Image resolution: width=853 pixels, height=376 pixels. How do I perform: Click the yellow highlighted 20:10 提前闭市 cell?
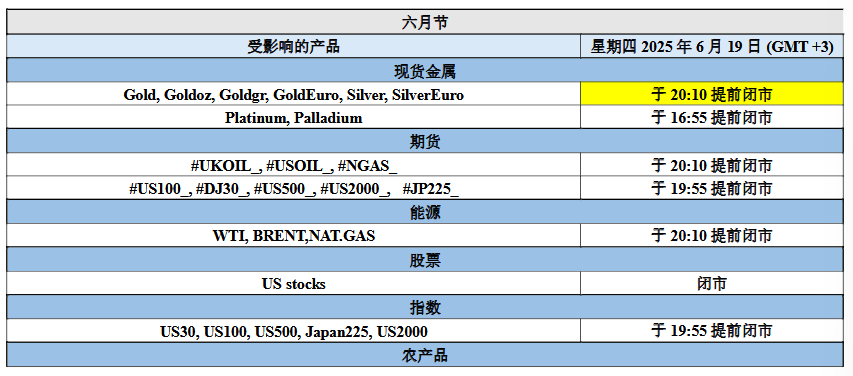[712, 95]
